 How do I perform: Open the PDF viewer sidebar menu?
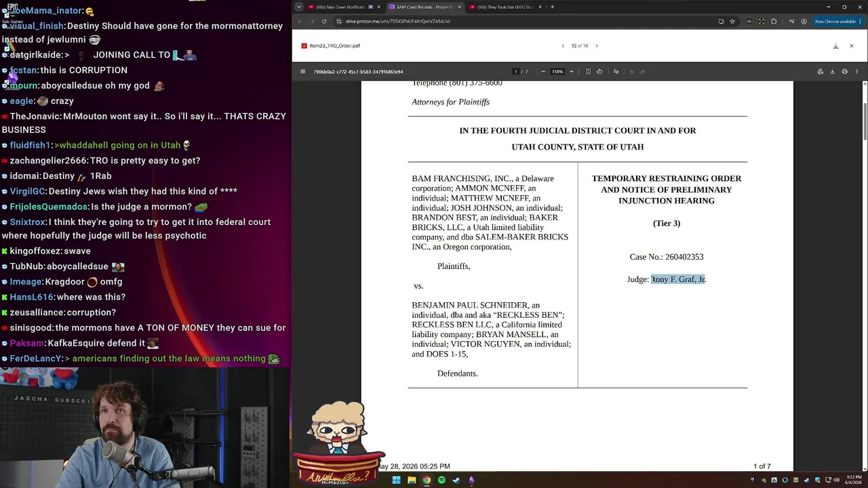coord(303,71)
